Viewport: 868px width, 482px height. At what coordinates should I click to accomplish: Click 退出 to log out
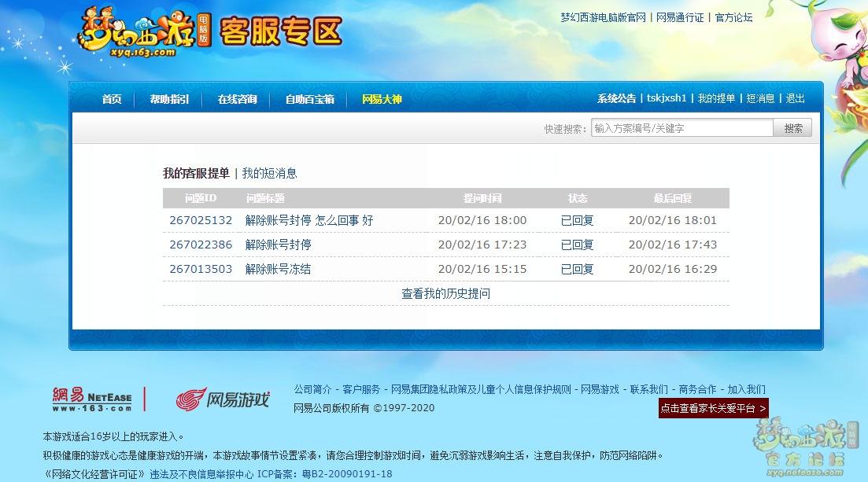[x=795, y=98]
